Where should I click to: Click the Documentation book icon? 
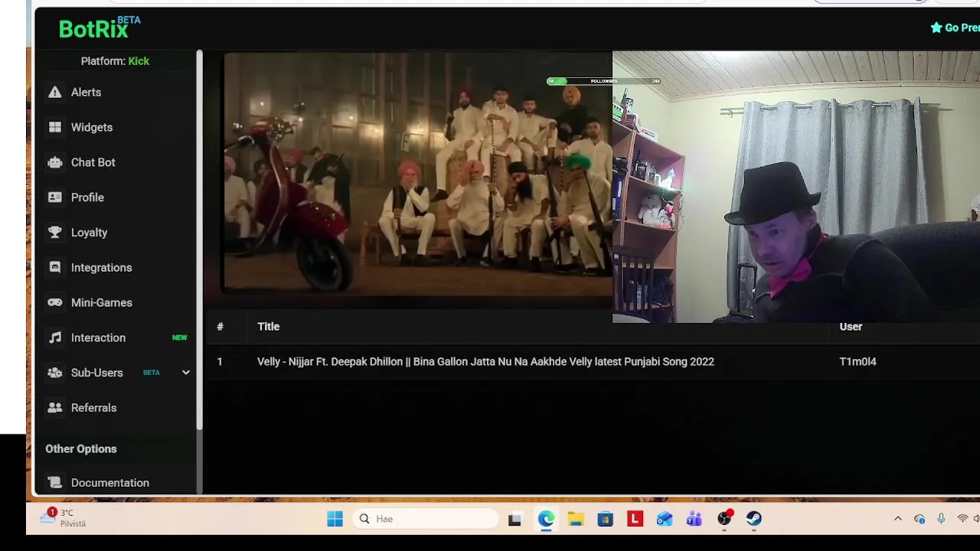[54, 483]
